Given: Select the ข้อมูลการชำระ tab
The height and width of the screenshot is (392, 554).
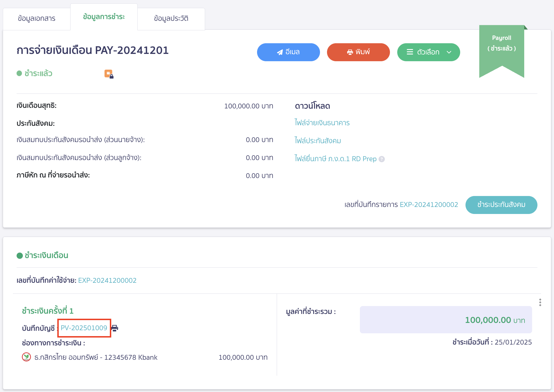Looking at the screenshot, I should (x=104, y=17).
